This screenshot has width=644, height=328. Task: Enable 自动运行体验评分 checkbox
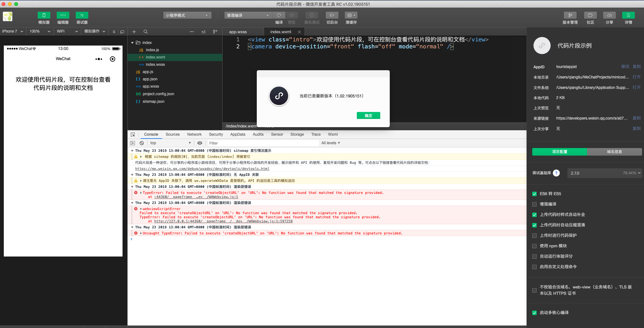click(534, 257)
